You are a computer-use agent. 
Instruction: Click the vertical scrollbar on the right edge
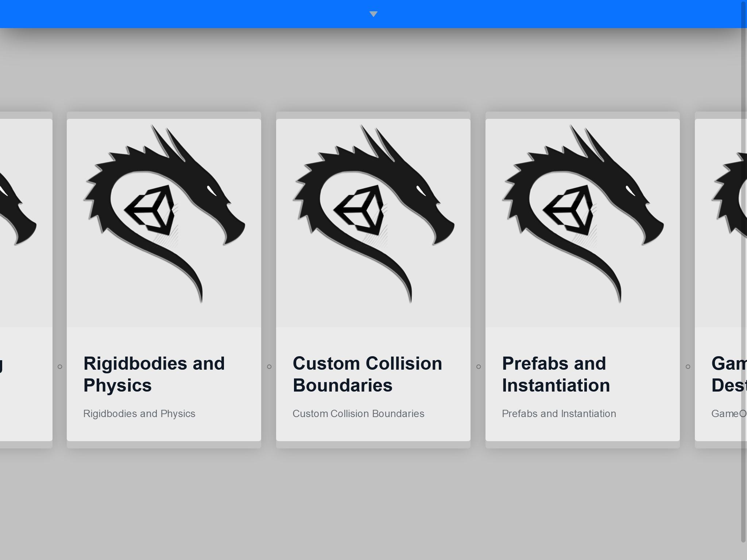point(744,272)
